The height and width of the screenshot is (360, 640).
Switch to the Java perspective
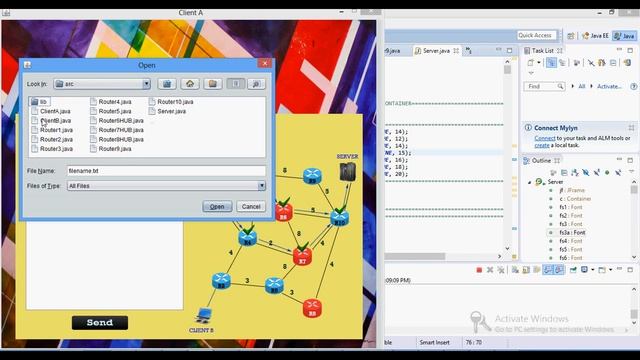[x=624, y=36]
